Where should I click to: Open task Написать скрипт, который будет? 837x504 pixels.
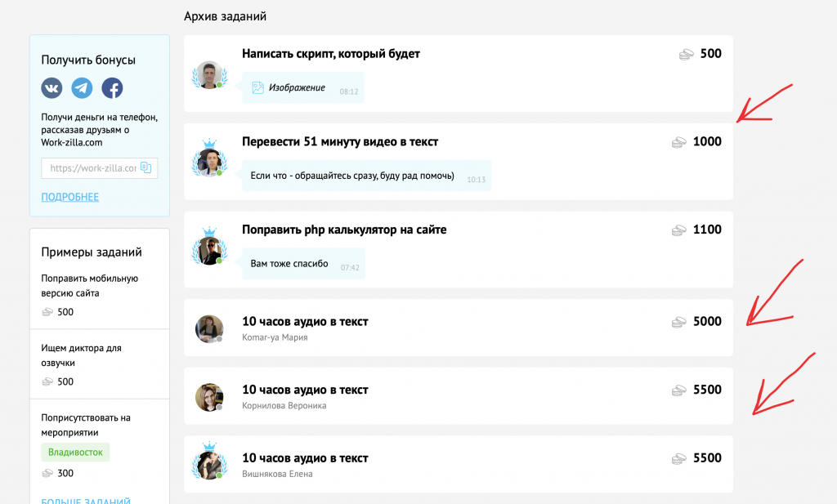click(x=330, y=54)
